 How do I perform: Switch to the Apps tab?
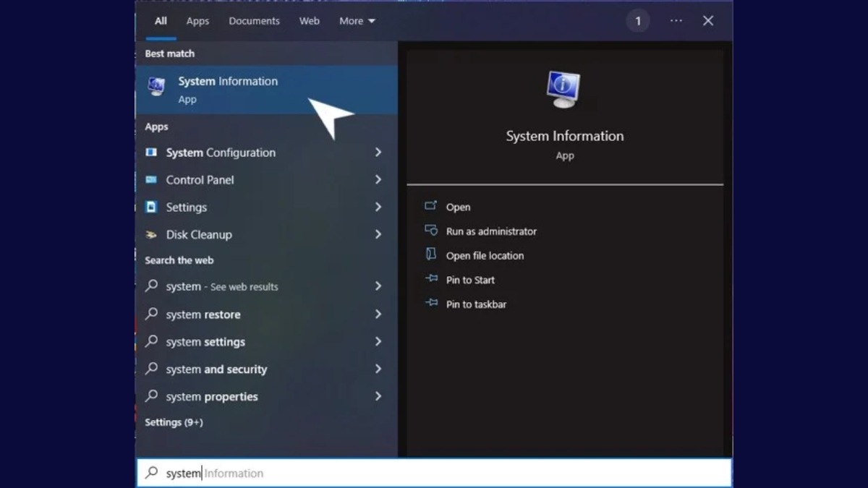click(x=197, y=21)
